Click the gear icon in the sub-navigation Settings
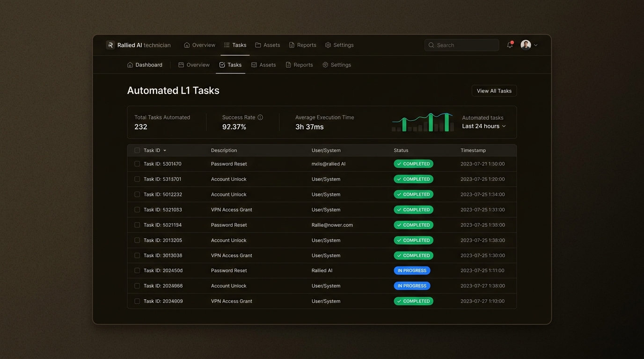Viewport: 644px width, 359px height. [325, 65]
